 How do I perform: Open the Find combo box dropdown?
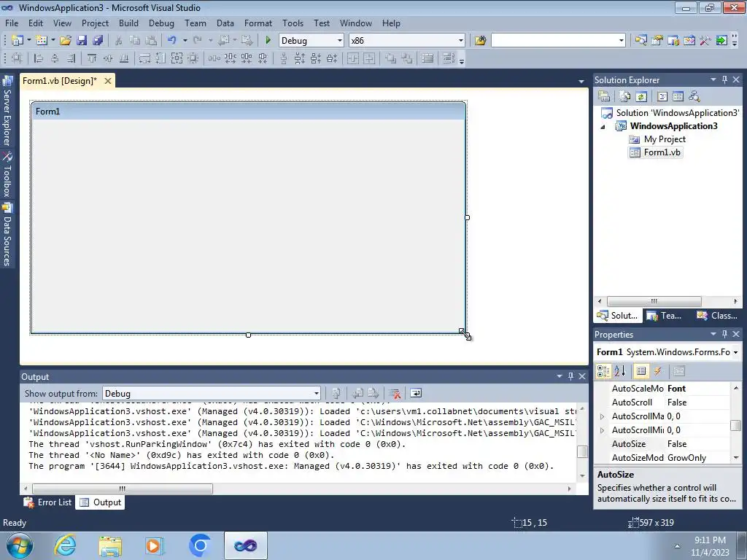pos(622,41)
